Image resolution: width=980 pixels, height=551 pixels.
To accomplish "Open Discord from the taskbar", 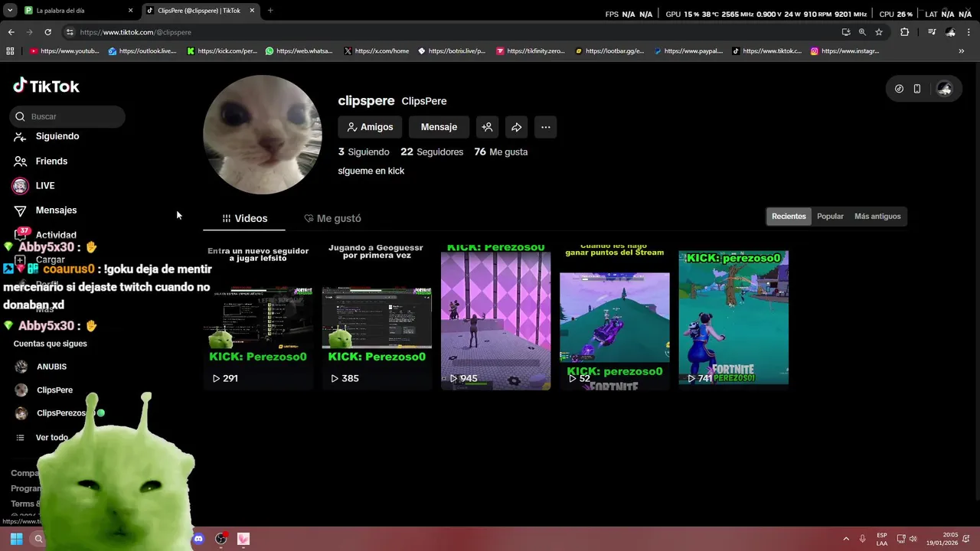I will tap(198, 539).
